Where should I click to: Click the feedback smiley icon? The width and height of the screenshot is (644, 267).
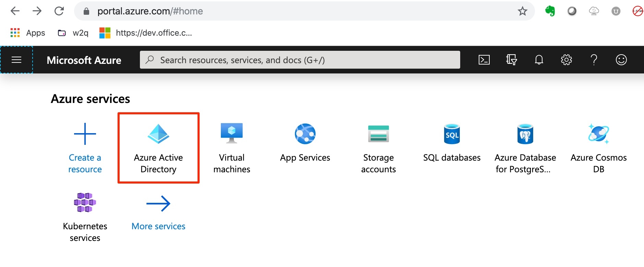click(621, 60)
